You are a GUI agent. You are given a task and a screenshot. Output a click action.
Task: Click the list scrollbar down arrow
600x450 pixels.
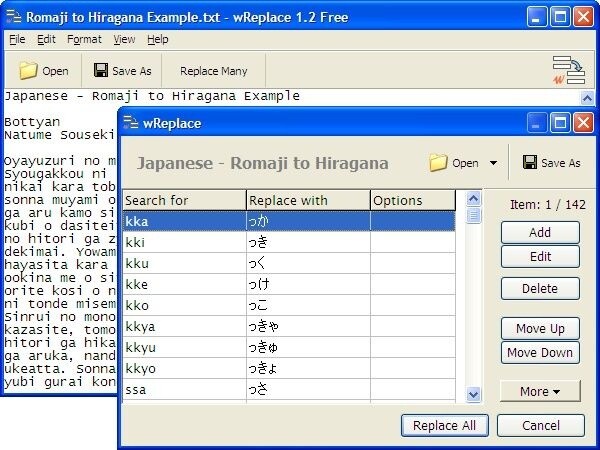(x=474, y=394)
